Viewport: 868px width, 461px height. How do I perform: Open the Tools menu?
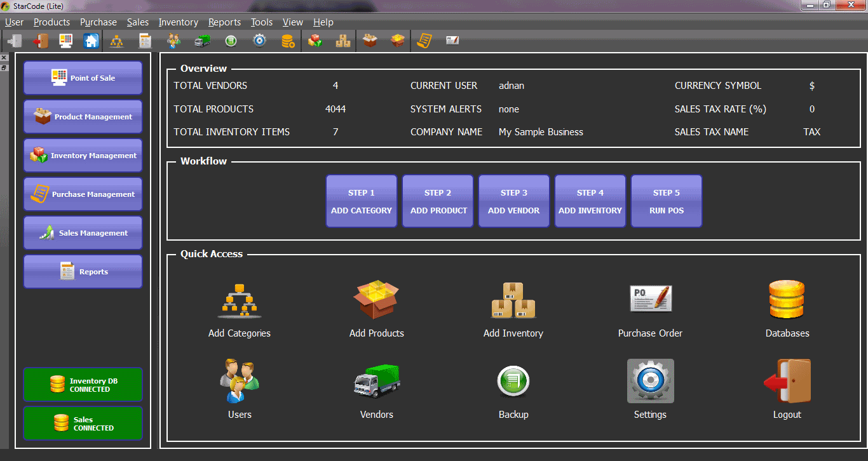tap(261, 22)
